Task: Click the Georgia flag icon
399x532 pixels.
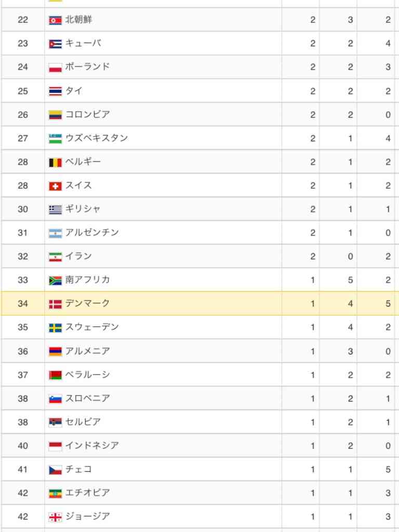Action: [55, 517]
